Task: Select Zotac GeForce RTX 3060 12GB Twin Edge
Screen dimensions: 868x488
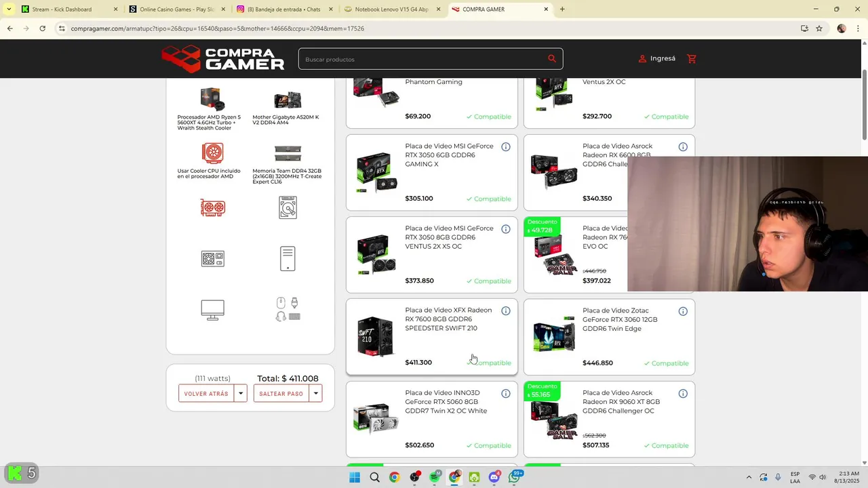Action: pos(609,337)
